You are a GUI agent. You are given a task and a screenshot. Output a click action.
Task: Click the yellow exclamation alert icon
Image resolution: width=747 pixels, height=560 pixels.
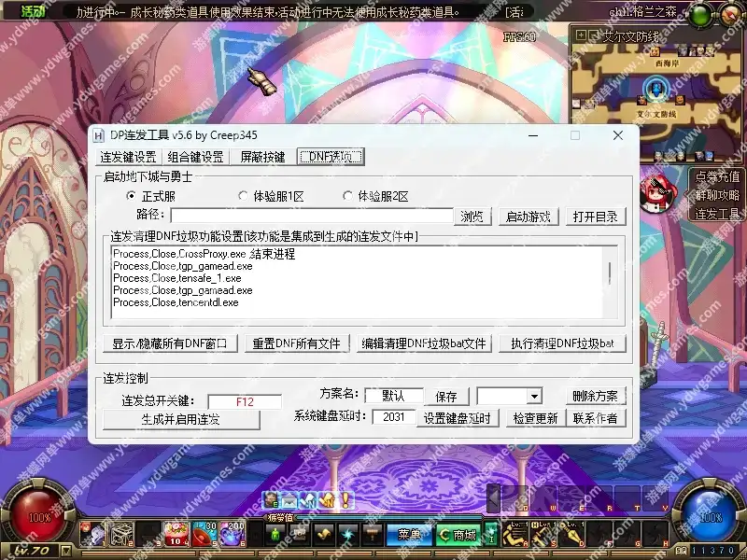point(345,499)
